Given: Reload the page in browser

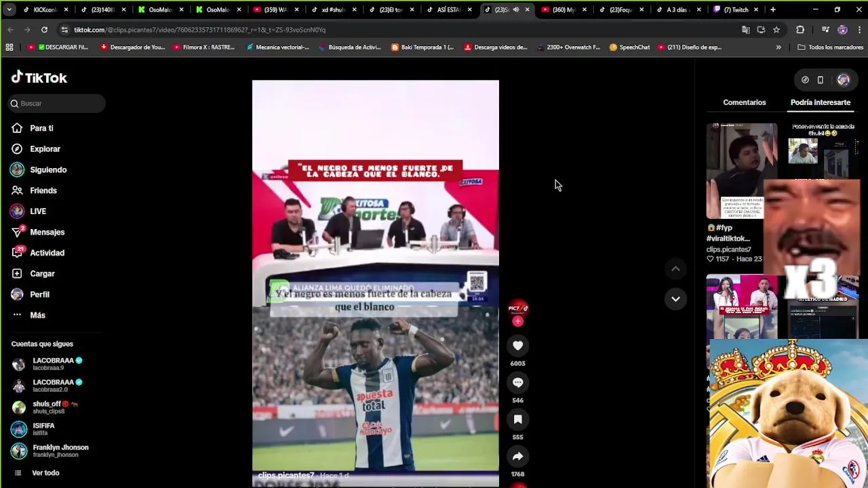Looking at the screenshot, I should pyautogui.click(x=44, y=30).
